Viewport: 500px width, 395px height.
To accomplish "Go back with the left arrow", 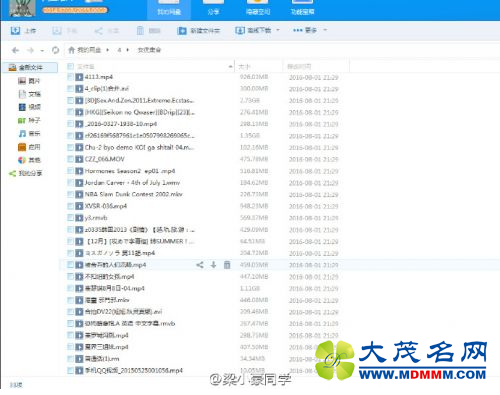I will [x=15, y=50].
